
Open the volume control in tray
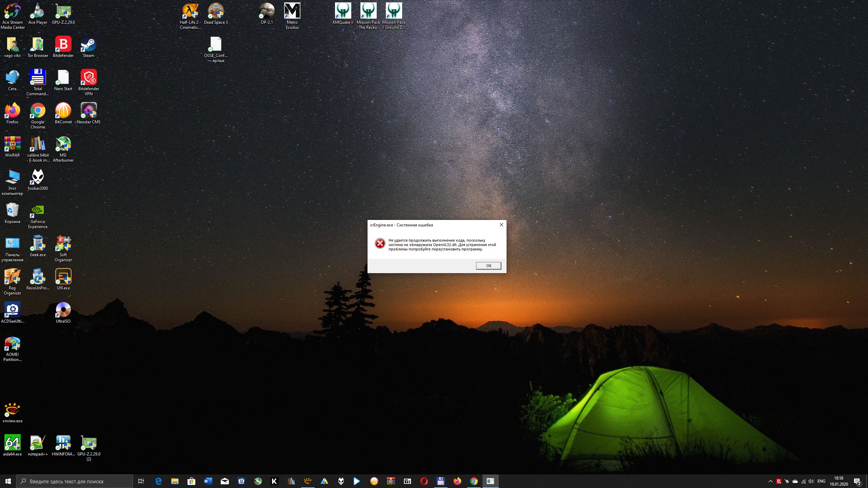(811, 481)
